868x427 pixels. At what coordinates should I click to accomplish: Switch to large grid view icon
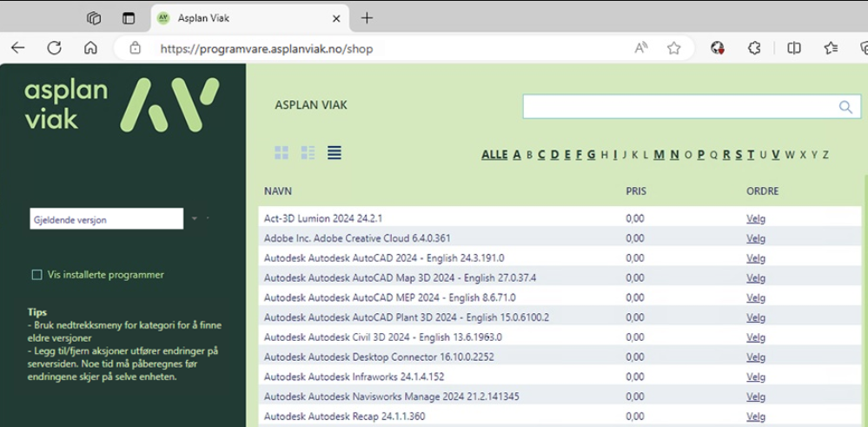click(282, 153)
